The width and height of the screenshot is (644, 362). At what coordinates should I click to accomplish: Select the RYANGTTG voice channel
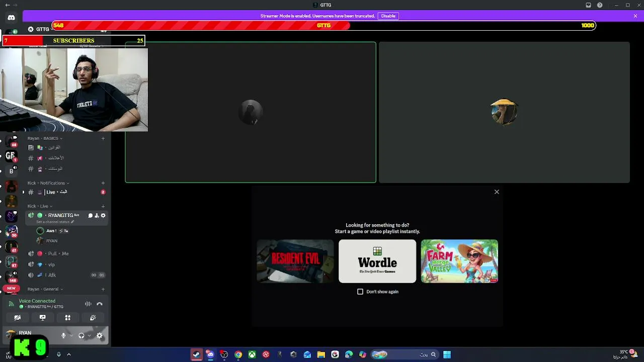(66, 218)
